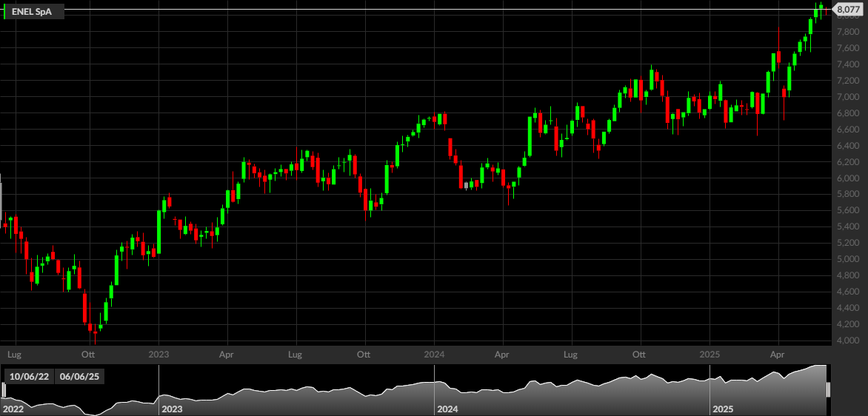Click the 4,600 price axis label
Viewport: 868px width, 416px height.
pos(847,292)
